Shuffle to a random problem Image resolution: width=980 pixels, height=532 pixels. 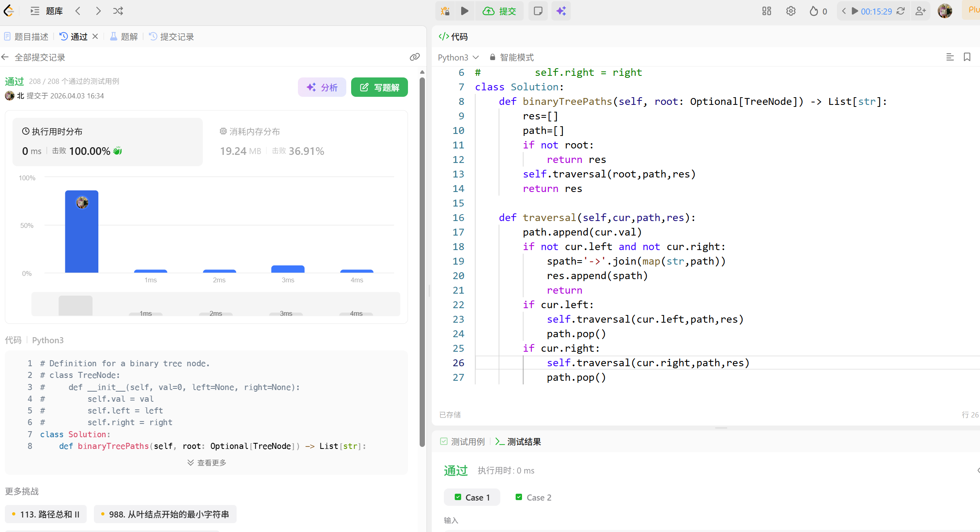click(x=118, y=11)
